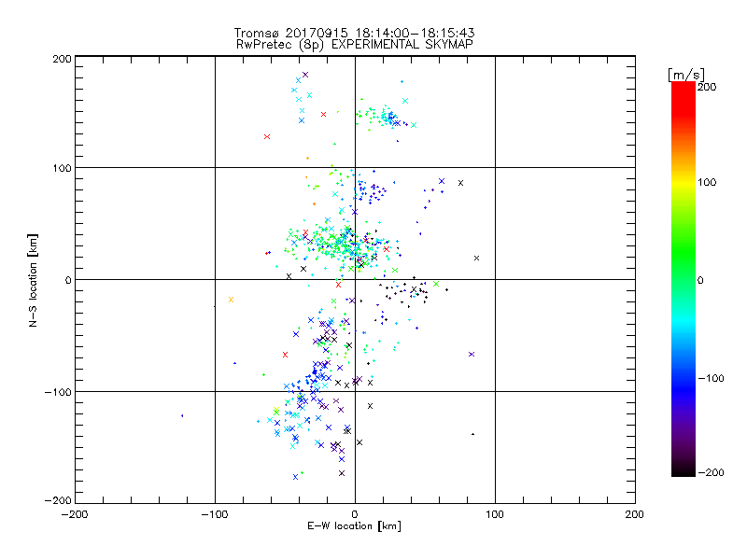Click the title 'Tromsø 20170915 18:14:00-18:15:43'
This screenshot has height=560, width=747.
click(354, 33)
